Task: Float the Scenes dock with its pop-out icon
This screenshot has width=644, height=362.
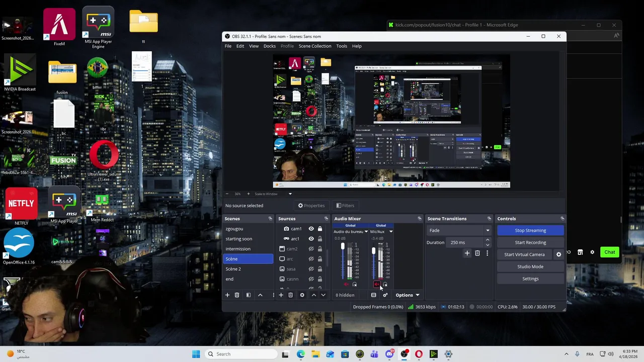Action: (x=270, y=219)
